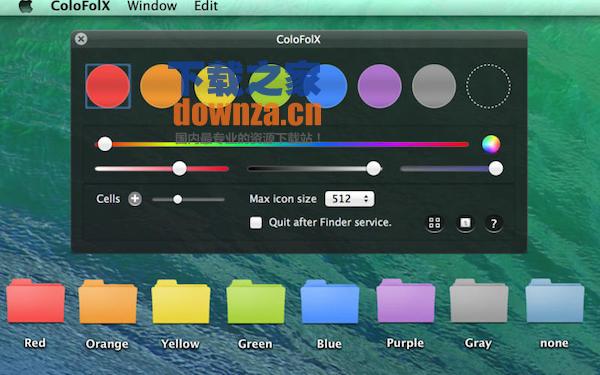Click the Cells label
The image size is (600, 375).
(108, 199)
